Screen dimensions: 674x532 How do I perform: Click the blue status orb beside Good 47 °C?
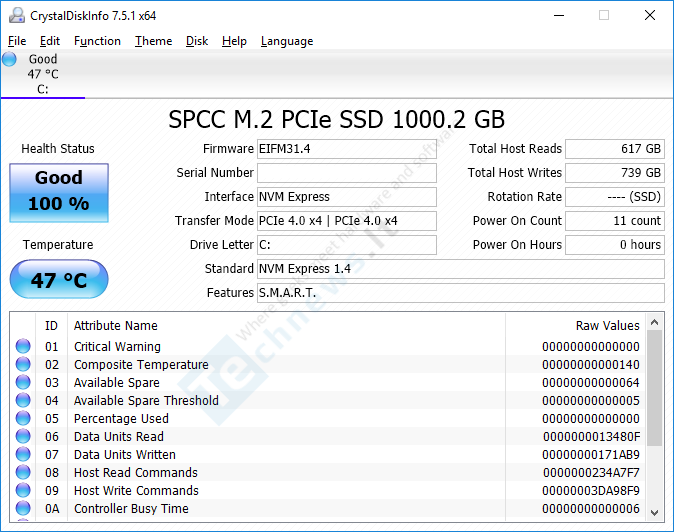pyautogui.click(x=9, y=59)
